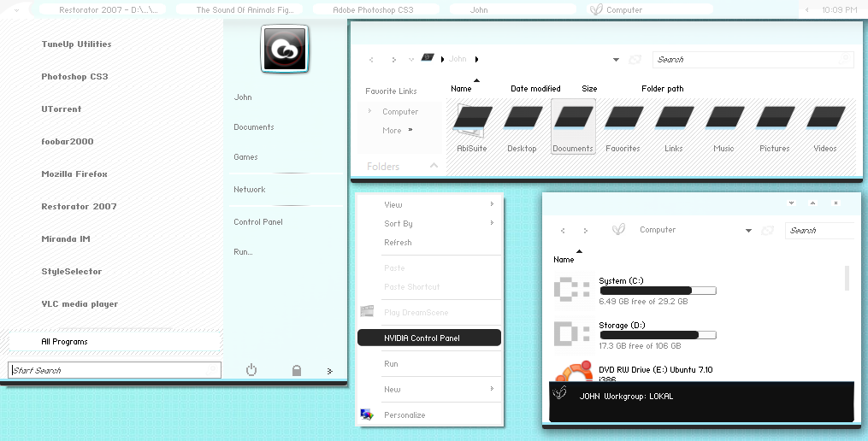Sort by the Size column header

[589, 89]
